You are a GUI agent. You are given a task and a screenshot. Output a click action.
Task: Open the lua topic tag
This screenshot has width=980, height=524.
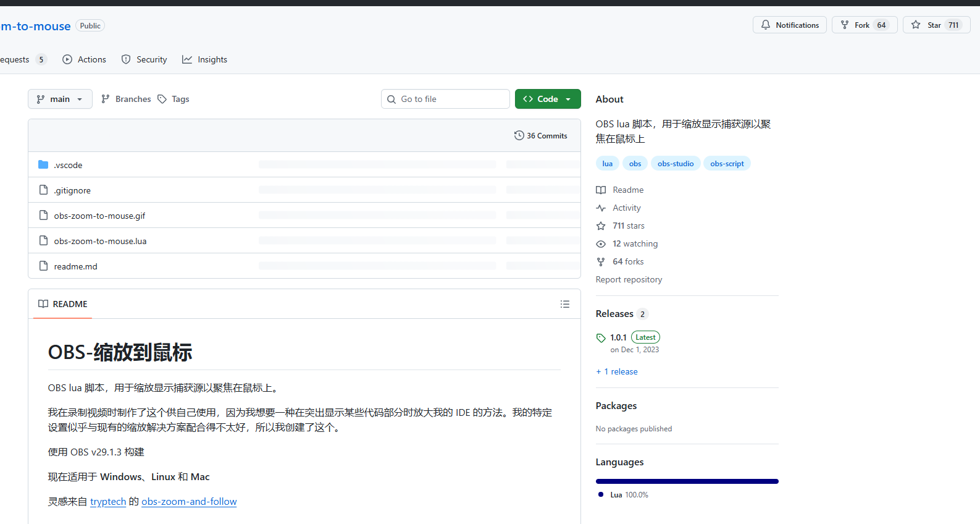pyautogui.click(x=608, y=163)
